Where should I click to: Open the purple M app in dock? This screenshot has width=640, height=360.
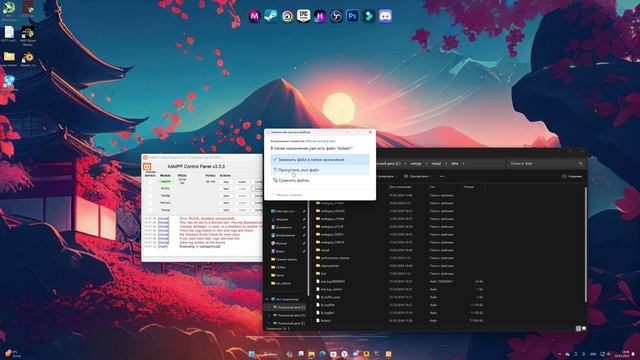tap(254, 16)
